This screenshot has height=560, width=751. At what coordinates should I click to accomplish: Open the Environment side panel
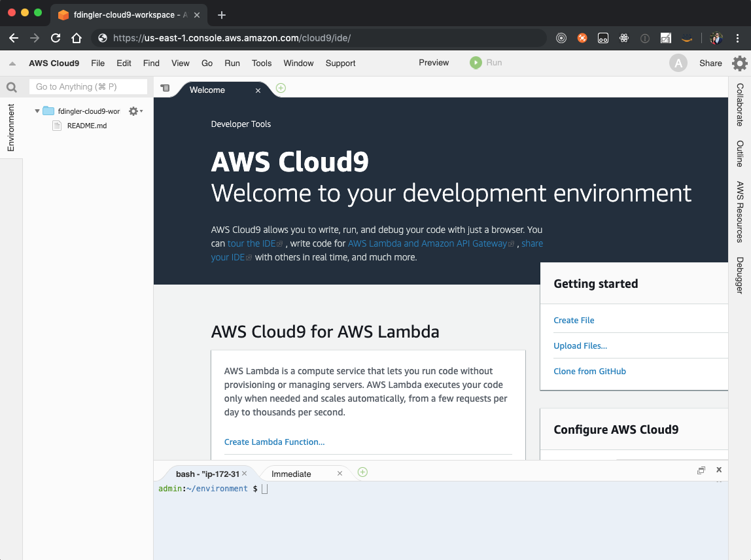[11, 128]
